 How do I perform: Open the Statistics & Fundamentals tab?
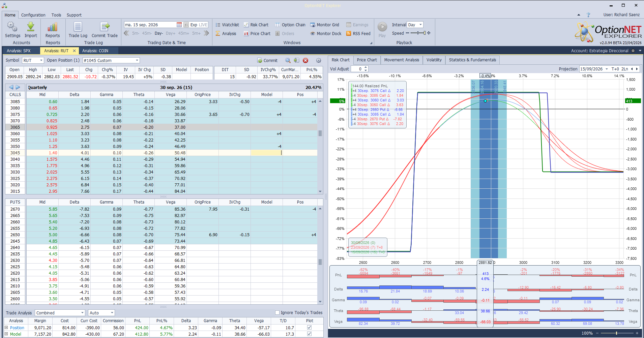pos(472,60)
